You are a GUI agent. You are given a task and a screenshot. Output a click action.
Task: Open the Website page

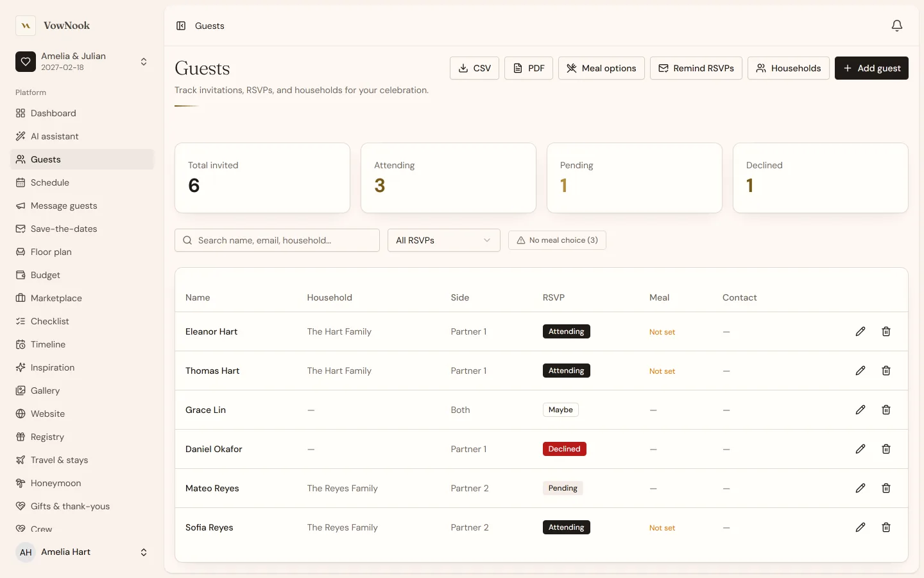82,414
